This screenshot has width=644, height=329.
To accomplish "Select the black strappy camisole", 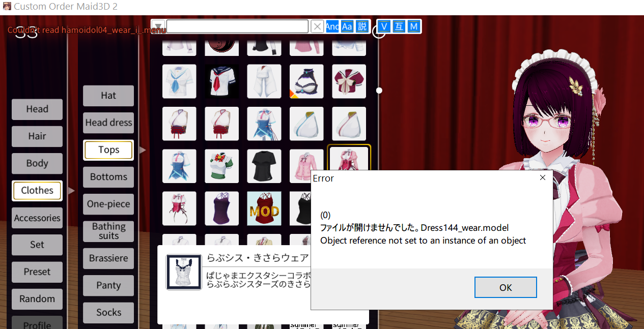I will tap(300, 208).
